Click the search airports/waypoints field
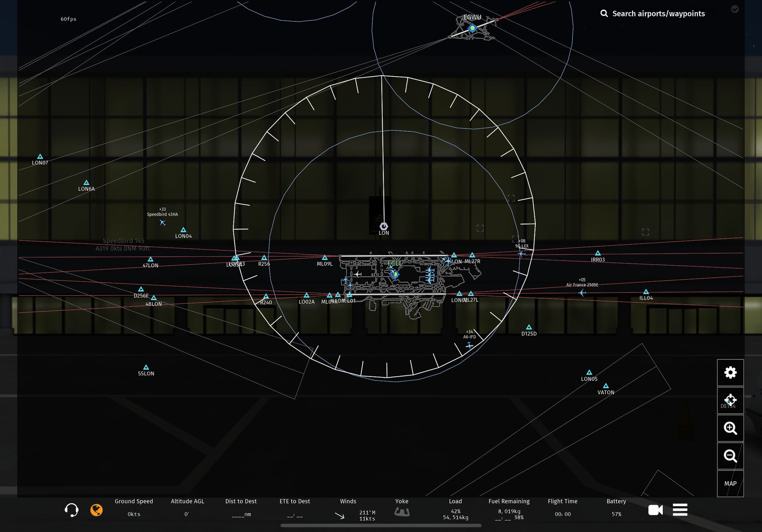 point(658,14)
